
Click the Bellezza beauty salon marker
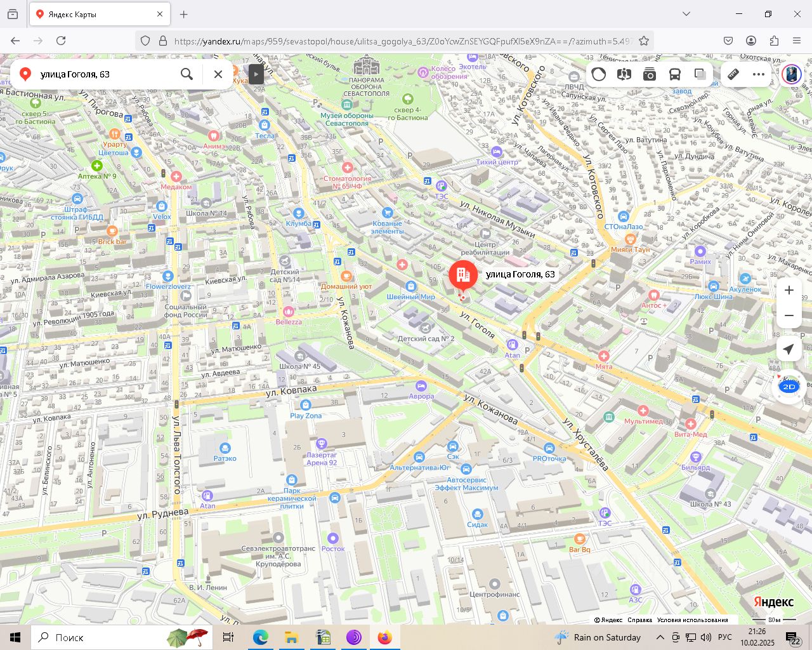click(289, 312)
